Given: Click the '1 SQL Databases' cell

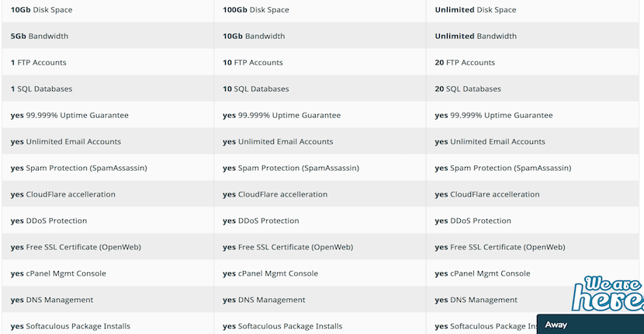Looking at the screenshot, I should pyautogui.click(x=108, y=89).
